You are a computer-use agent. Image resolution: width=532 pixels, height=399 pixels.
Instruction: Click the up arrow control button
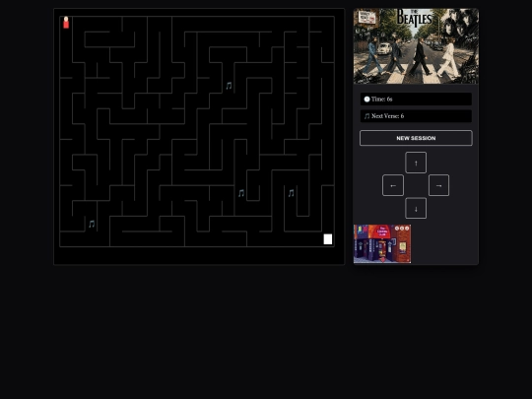(x=416, y=163)
